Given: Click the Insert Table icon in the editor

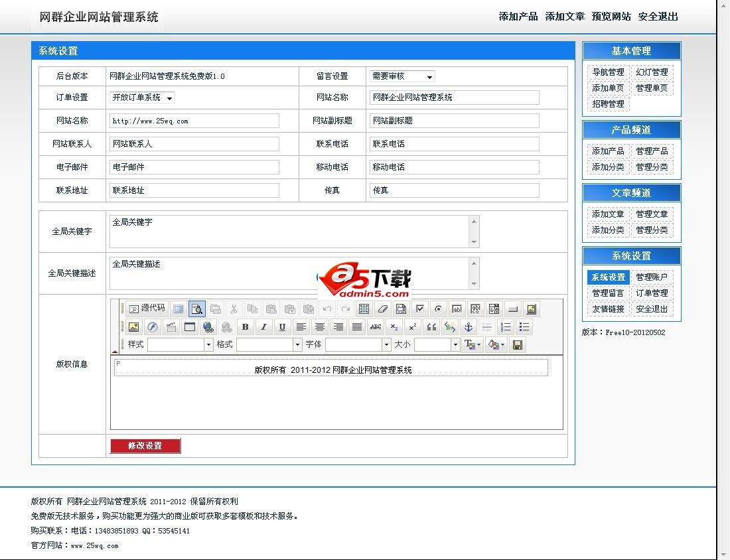Looking at the screenshot, I should 189,327.
